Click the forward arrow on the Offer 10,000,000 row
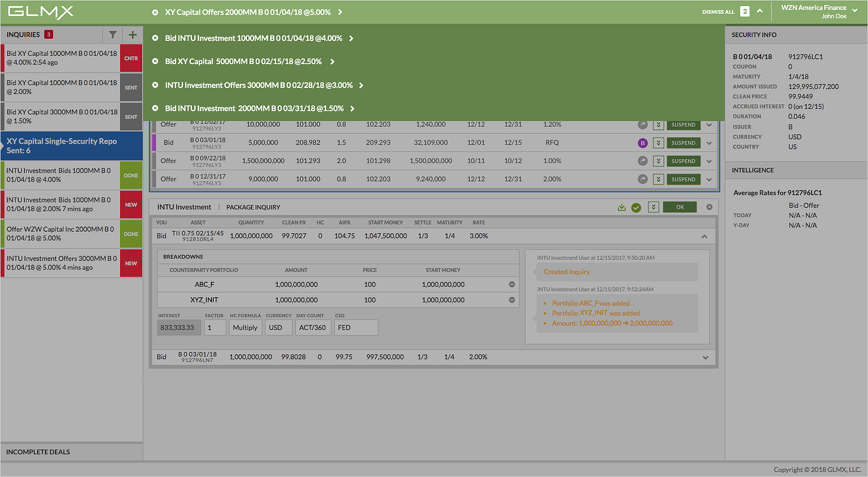 [x=643, y=125]
